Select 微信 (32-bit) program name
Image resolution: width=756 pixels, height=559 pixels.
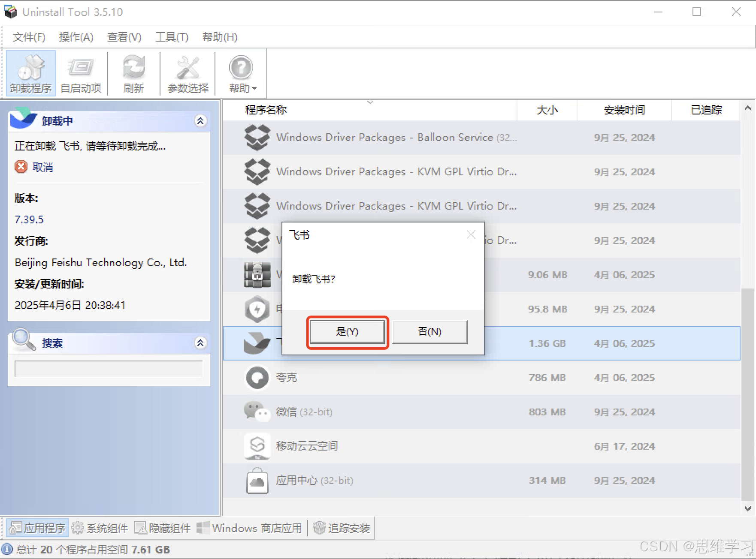pos(304,412)
